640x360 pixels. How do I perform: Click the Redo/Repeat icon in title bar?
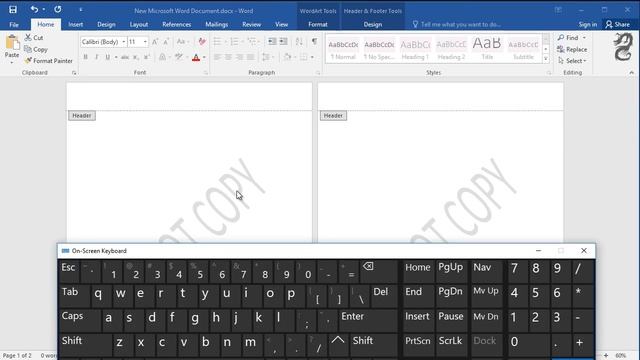coord(58,9)
